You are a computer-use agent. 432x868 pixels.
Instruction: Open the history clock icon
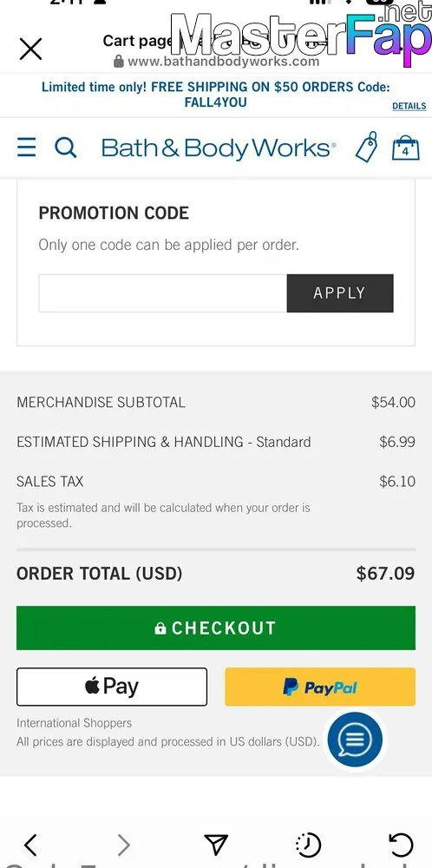click(x=308, y=845)
